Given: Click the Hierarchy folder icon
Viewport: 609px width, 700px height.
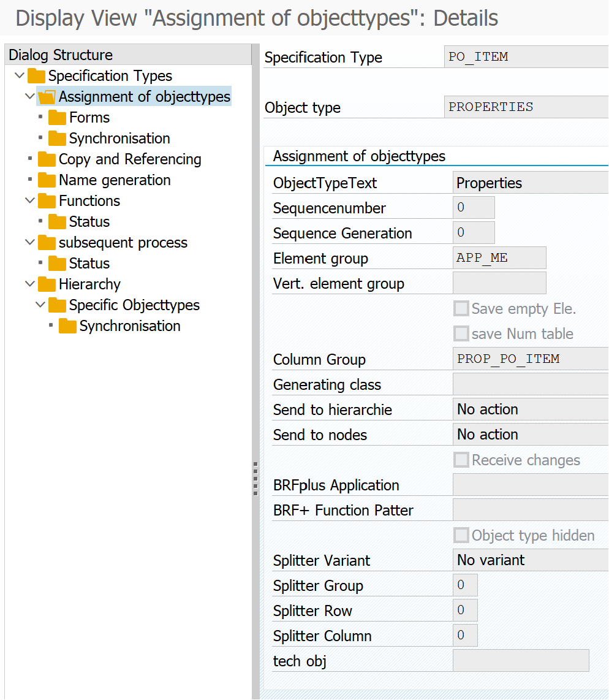Looking at the screenshot, I should click(x=47, y=284).
